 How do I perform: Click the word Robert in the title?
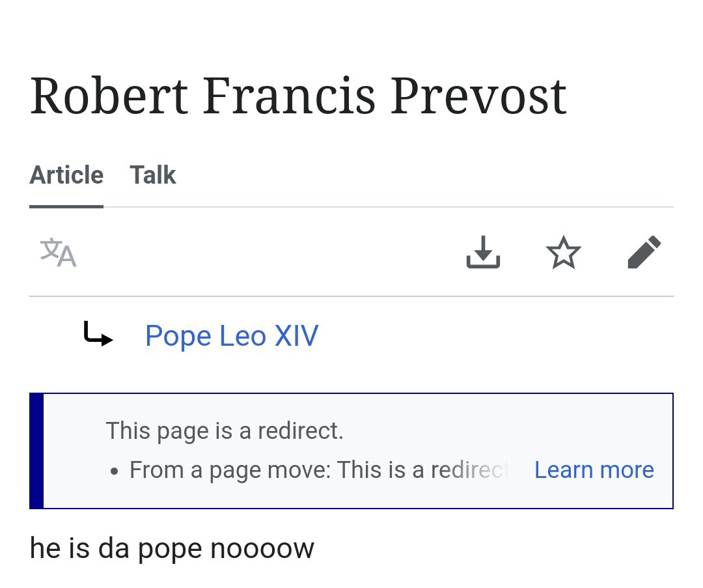click(x=109, y=96)
